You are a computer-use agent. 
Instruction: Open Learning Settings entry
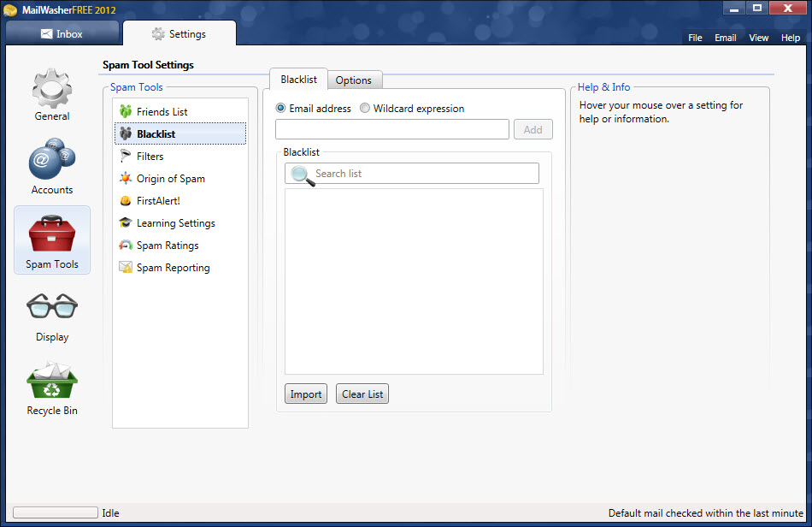click(180, 222)
